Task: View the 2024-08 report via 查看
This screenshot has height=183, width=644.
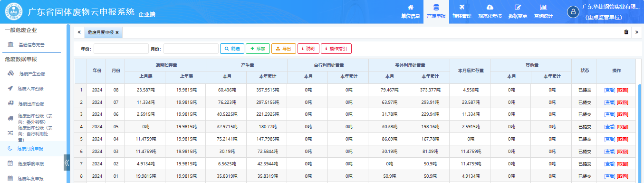Action: pos(609,90)
